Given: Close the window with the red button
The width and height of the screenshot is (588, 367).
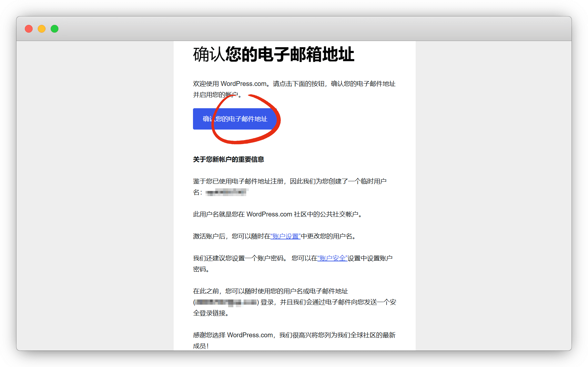Looking at the screenshot, I should coord(29,29).
